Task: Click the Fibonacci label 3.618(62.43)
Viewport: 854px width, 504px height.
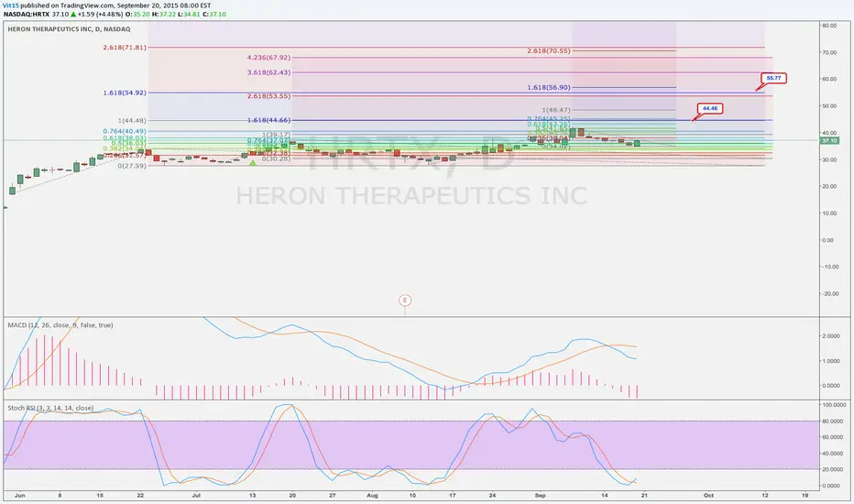Action: [268, 72]
